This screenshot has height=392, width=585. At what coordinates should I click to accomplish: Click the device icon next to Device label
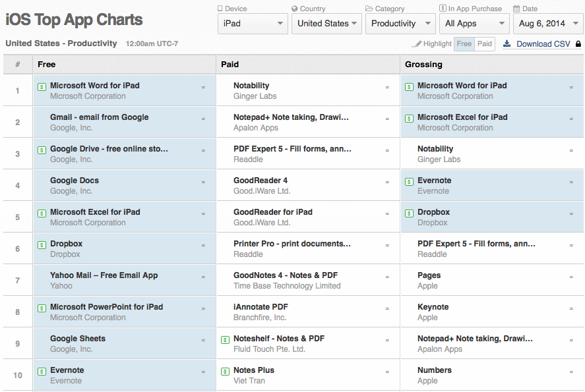(220, 9)
